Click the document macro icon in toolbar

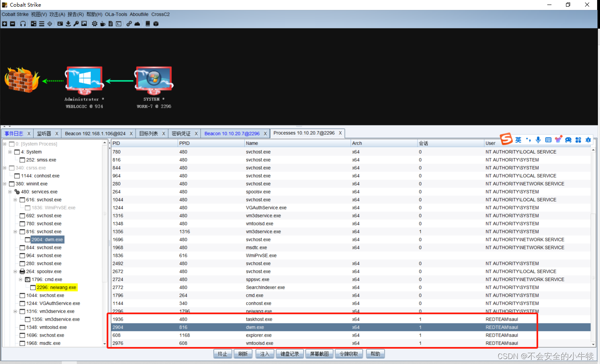[110, 24]
